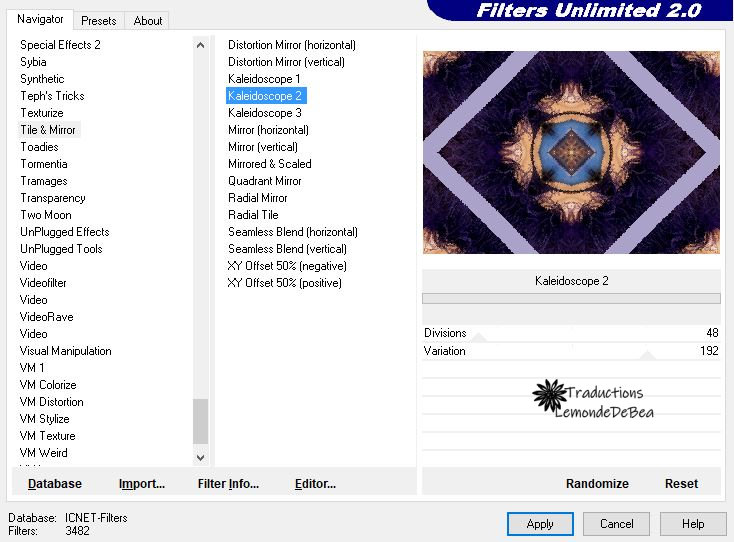Select Special Effects 2 category
734x542 pixels.
click(x=60, y=45)
